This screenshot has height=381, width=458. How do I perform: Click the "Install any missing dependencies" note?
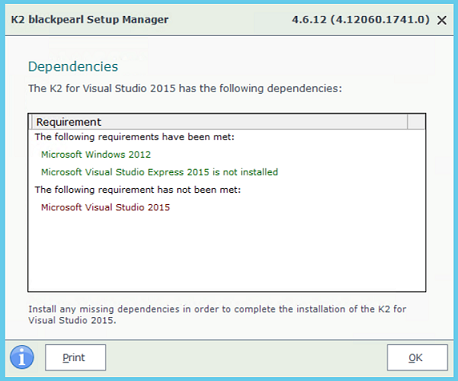pyautogui.click(x=217, y=315)
